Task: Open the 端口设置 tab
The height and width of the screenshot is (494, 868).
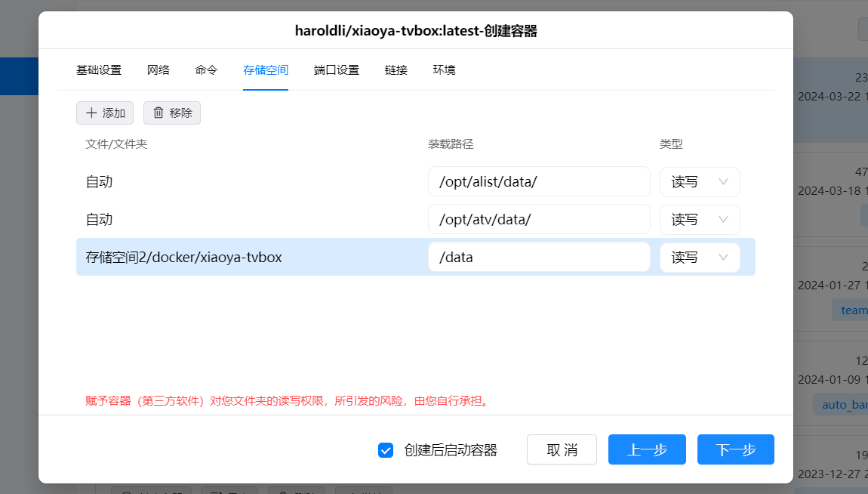Action: tap(337, 70)
